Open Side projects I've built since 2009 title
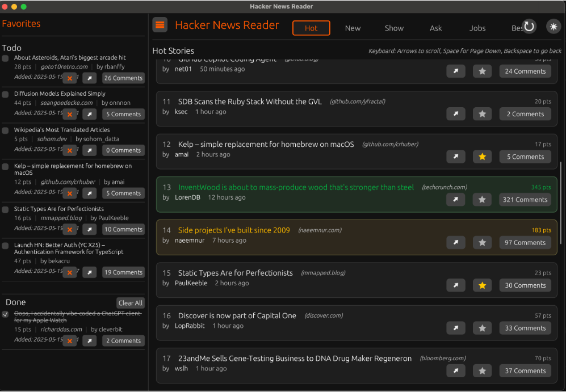This screenshot has width=566, height=392. [234, 230]
